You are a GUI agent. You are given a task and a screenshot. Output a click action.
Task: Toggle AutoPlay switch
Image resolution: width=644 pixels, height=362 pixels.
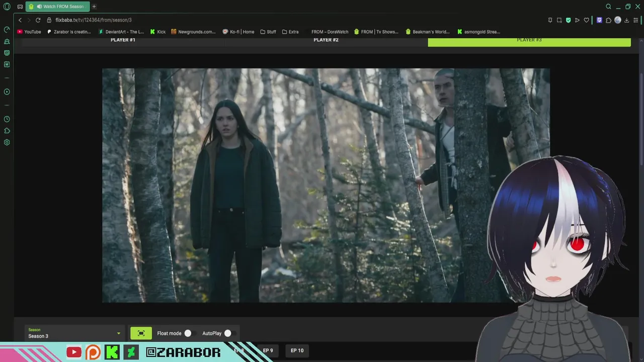pyautogui.click(x=230, y=333)
